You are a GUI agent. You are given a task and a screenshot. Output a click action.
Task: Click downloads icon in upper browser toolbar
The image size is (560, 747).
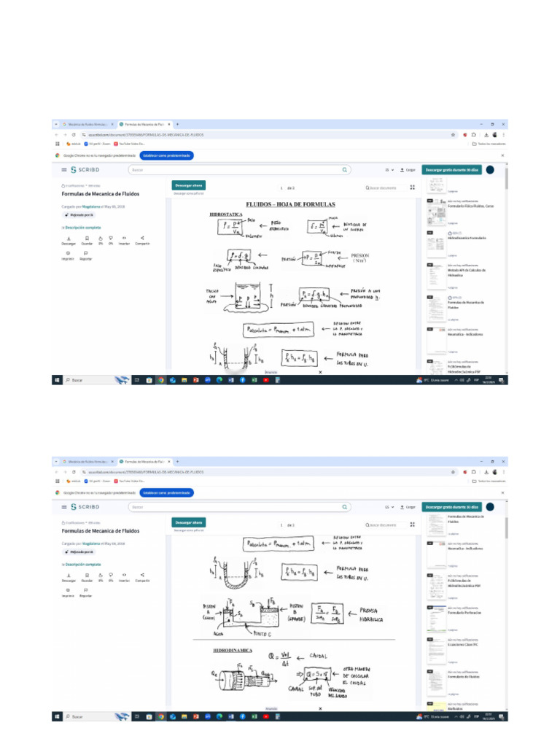[486, 135]
